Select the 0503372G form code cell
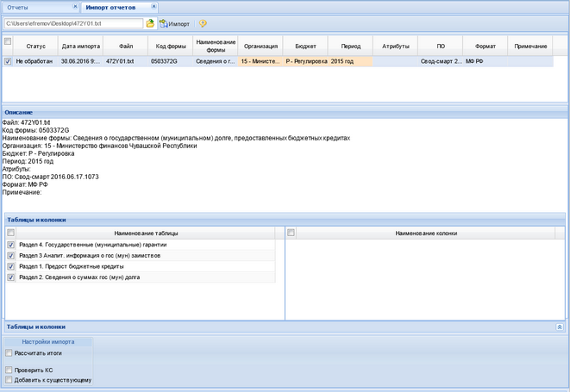Screen dimensions: 570x392 (171, 61)
